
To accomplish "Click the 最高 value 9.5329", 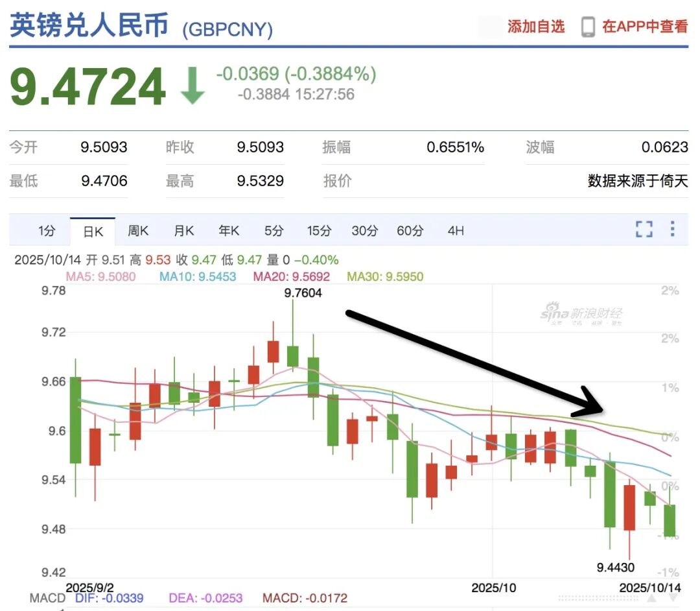I will pyautogui.click(x=261, y=181).
